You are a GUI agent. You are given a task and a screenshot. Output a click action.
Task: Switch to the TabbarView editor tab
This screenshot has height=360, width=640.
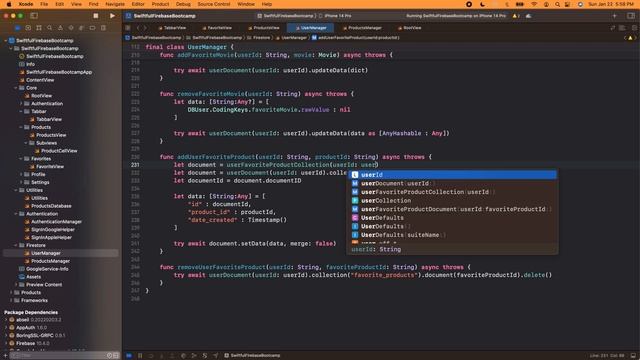coord(172,28)
